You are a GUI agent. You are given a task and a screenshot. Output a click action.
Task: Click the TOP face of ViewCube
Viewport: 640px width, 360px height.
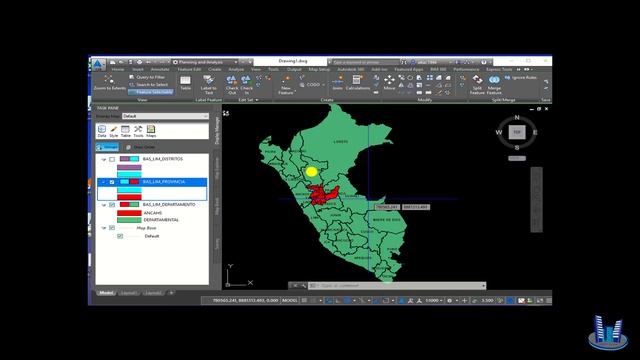coord(517,132)
